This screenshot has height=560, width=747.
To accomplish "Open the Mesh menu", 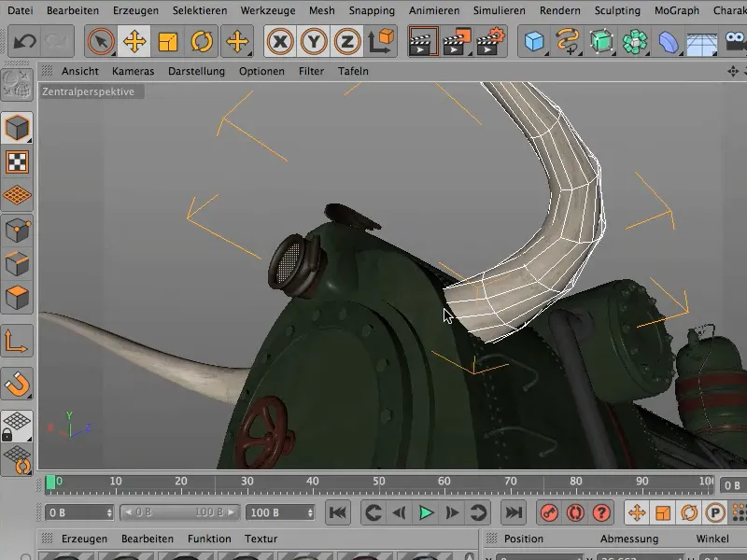I will point(321,10).
